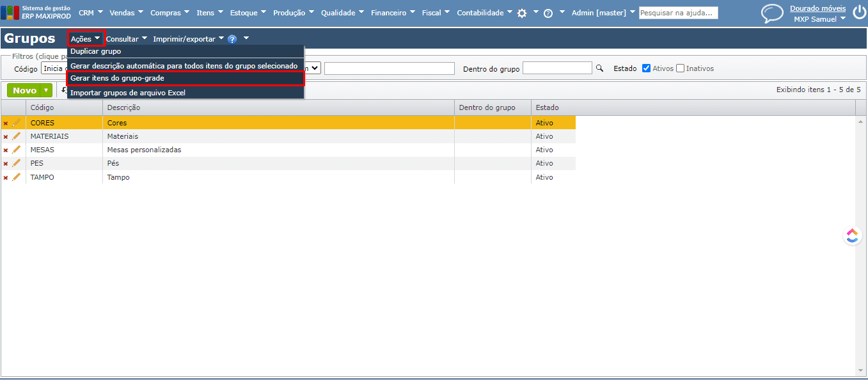Expand the Qualidade menu
Screen dimensions: 868x380
tap(343, 13)
